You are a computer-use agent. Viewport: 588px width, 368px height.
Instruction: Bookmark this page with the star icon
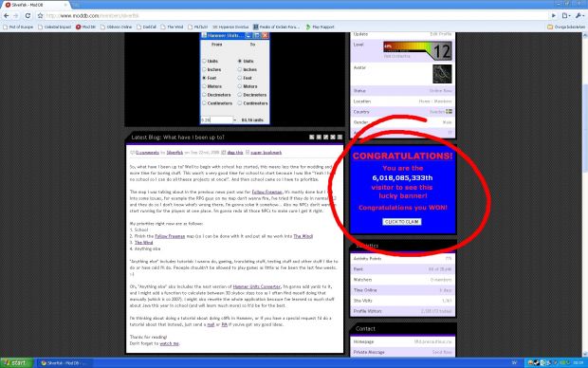coord(40,16)
